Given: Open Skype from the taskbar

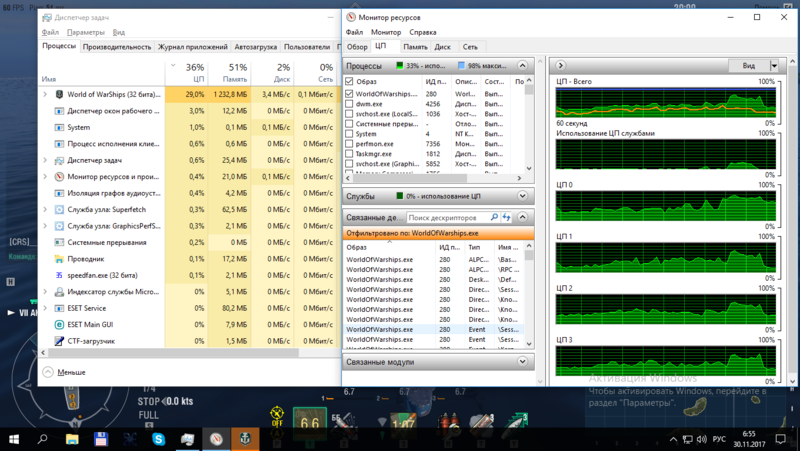Looking at the screenshot, I should coord(159,439).
